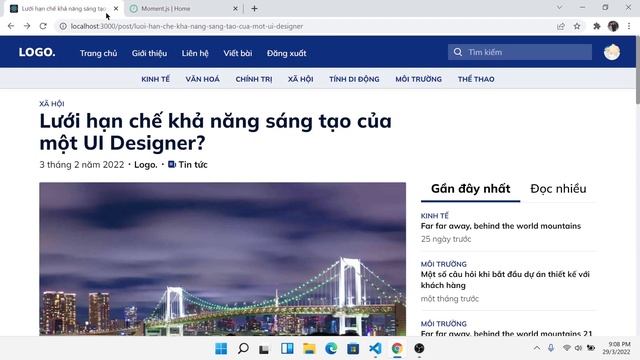Open Task View in taskbar
640x360 pixels.
click(x=264, y=349)
